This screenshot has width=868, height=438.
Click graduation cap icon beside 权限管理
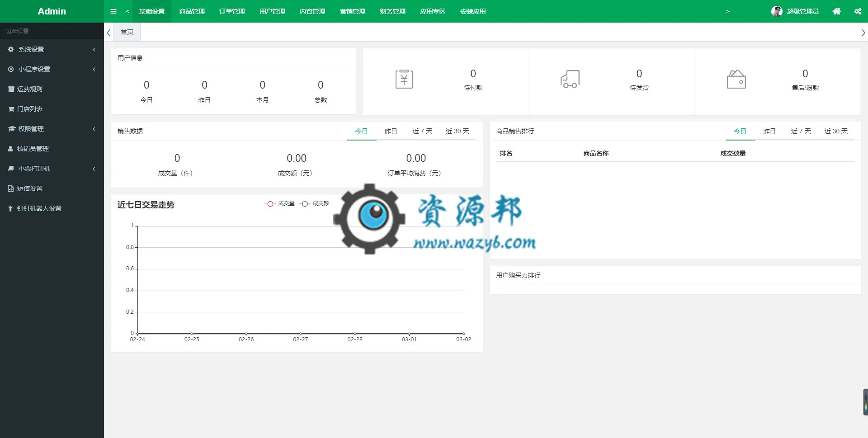coord(11,129)
